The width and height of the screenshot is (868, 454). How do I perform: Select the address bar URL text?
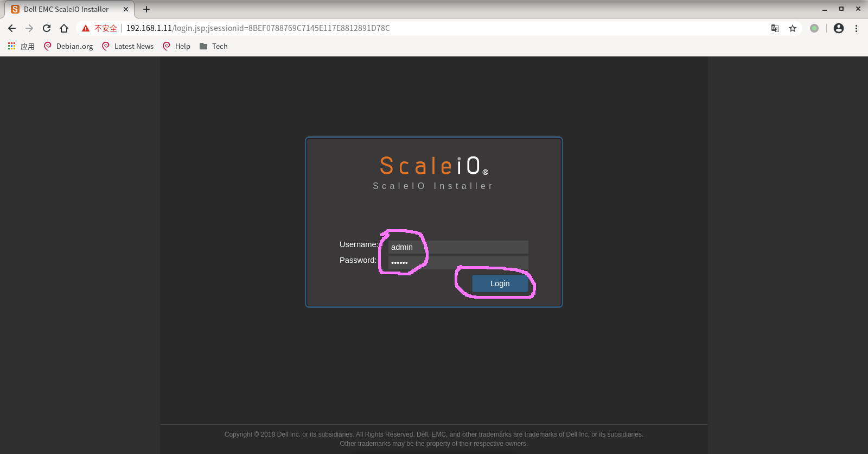[x=258, y=28]
